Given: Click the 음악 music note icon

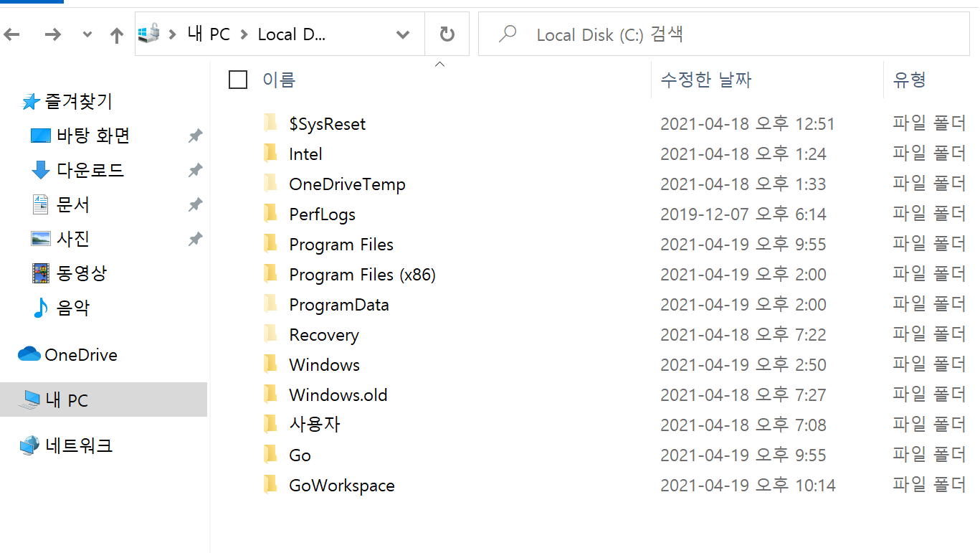Looking at the screenshot, I should click(41, 308).
